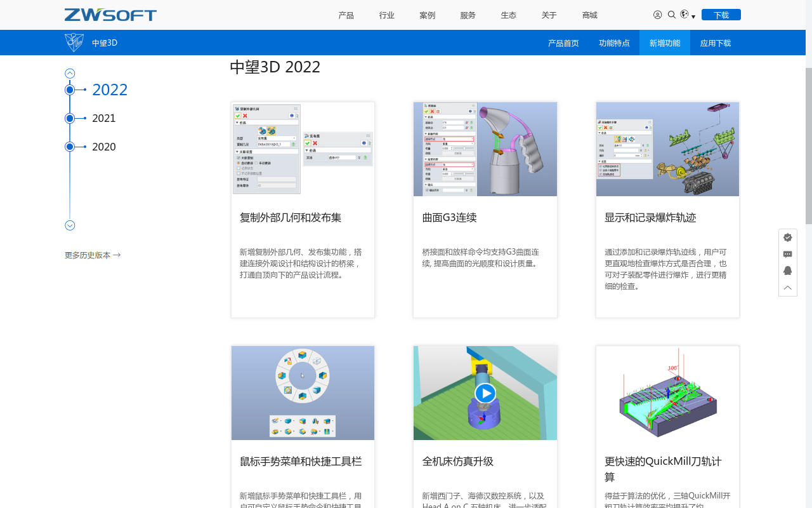The width and height of the screenshot is (812, 508).
Task: Open the 商城 menu
Action: point(590,15)
